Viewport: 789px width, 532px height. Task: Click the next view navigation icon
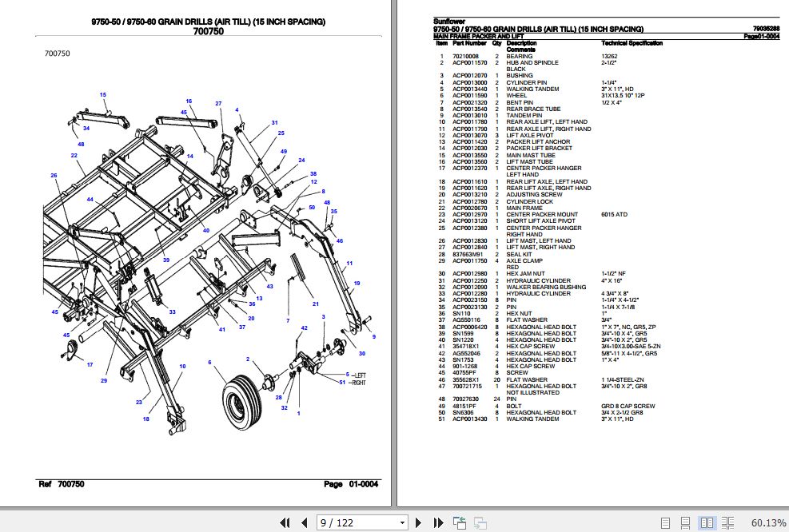click(480, 523)
